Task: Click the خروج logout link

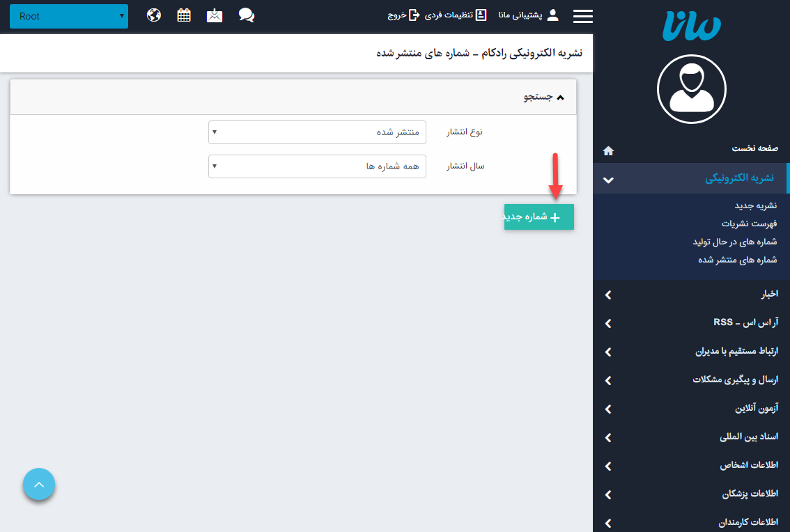Action: click(x=404, y=15)
